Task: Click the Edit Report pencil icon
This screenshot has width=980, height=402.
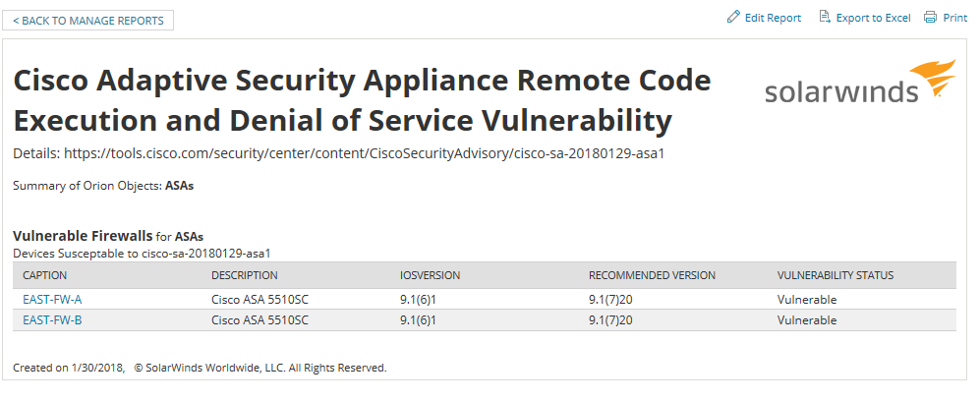Action: (733, 17)
